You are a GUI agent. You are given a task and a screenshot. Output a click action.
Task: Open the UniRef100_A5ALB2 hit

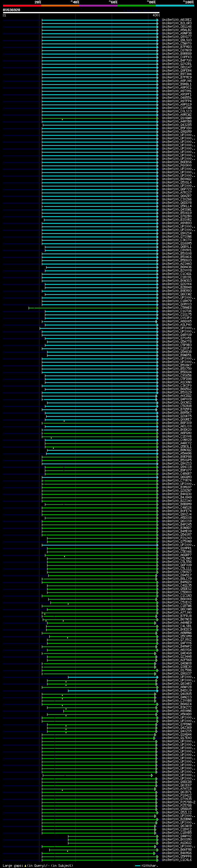176,30
